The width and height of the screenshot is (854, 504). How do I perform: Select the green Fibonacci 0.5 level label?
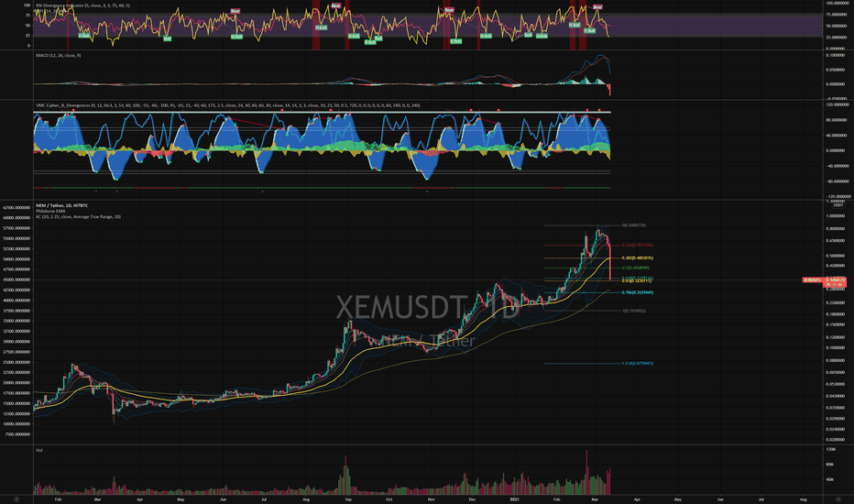635,268
